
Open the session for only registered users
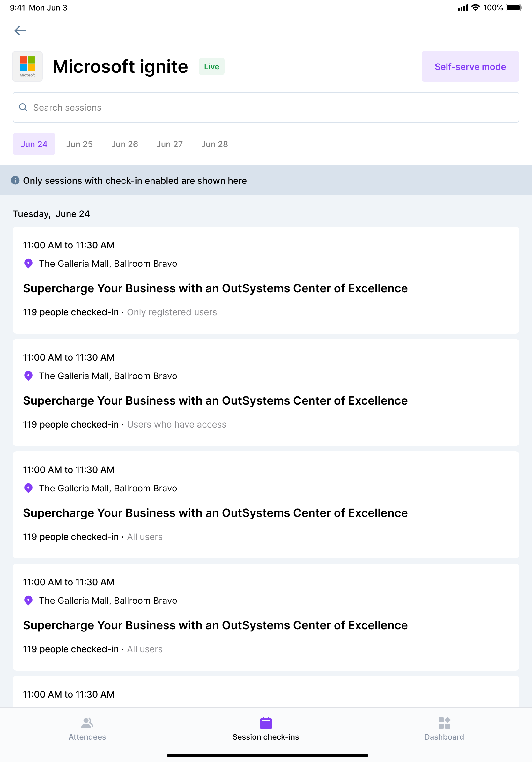click(x=266, y=280)
